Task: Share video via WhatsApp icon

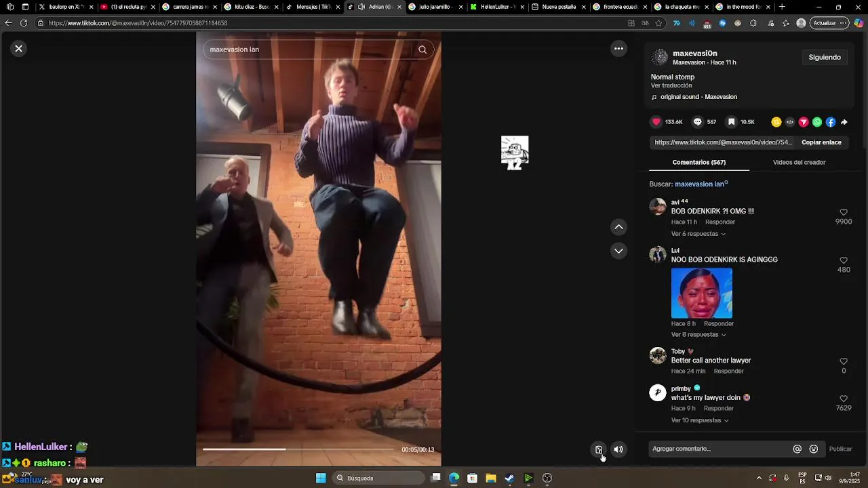Action: click(817, 122)
